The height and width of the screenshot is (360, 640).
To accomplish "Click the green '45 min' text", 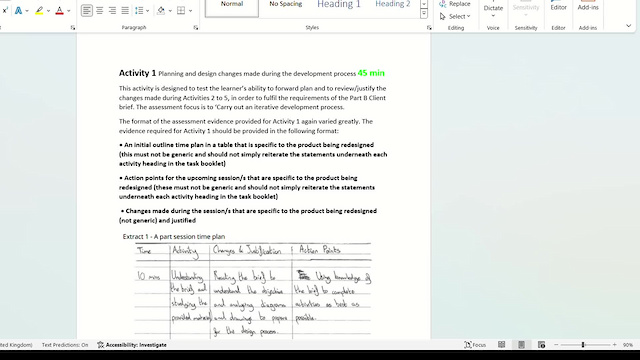I will click(x=371, y=73).
